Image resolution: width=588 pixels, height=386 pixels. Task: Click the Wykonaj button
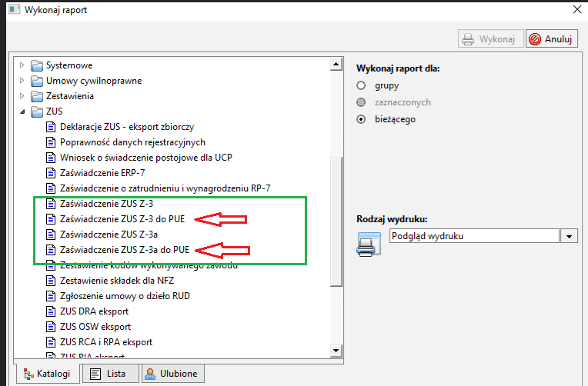490,39
